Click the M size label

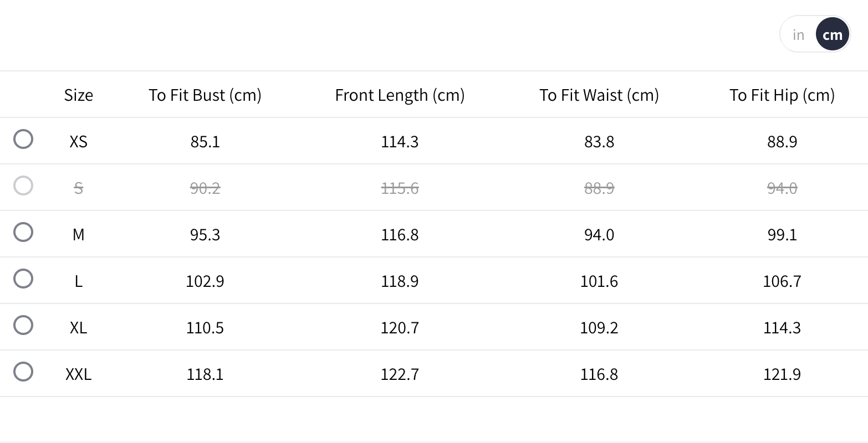[x=79, y=235]
